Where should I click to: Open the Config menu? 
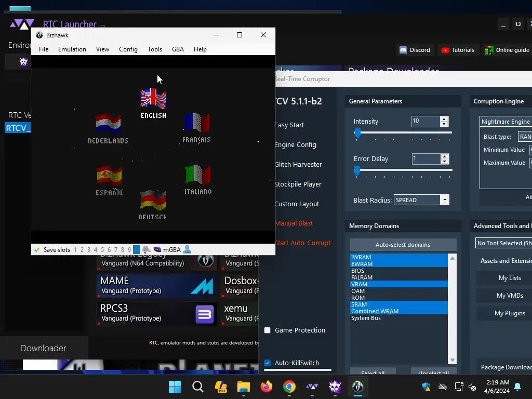128,49
